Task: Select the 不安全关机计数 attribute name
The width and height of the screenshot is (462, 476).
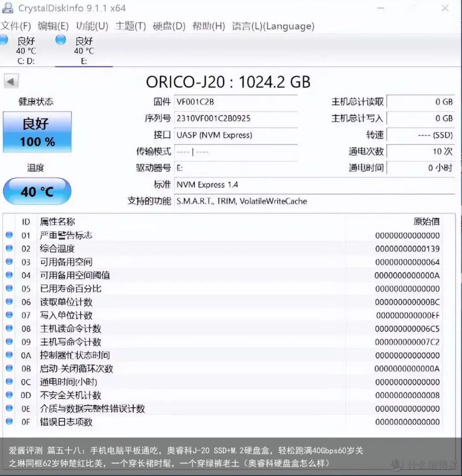Action: click(x=70, y=395)
